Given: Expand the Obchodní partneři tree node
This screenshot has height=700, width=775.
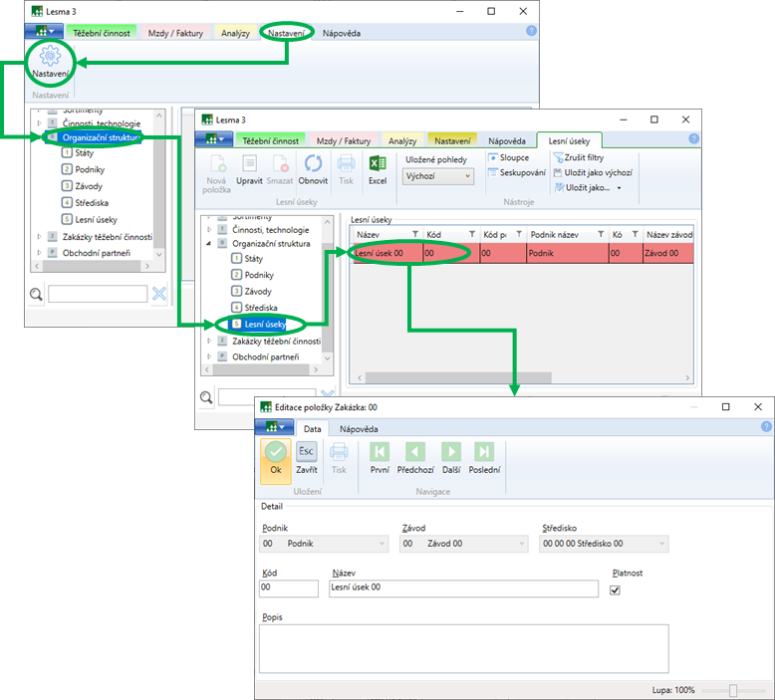Looking at the screenshot, I should point(208,356).
